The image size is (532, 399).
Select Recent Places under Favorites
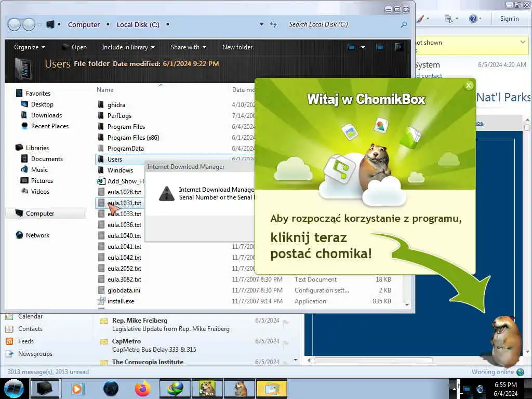pos(50,126)
